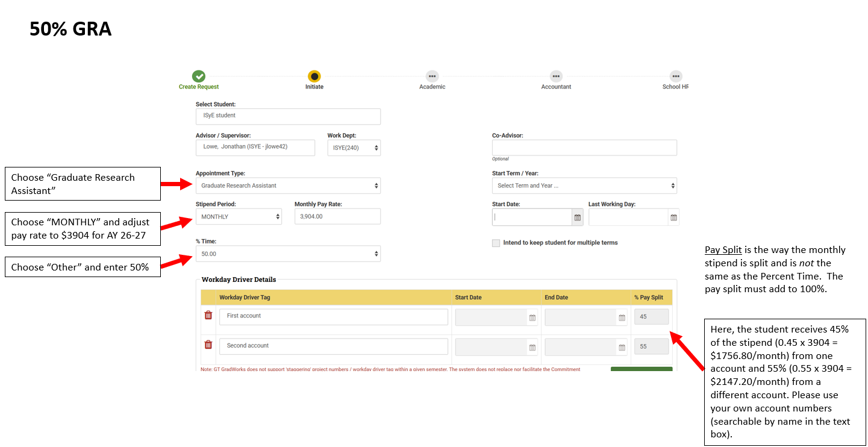Click the Select Student input field
Screen dimensions: 868x447
(288, 116)
